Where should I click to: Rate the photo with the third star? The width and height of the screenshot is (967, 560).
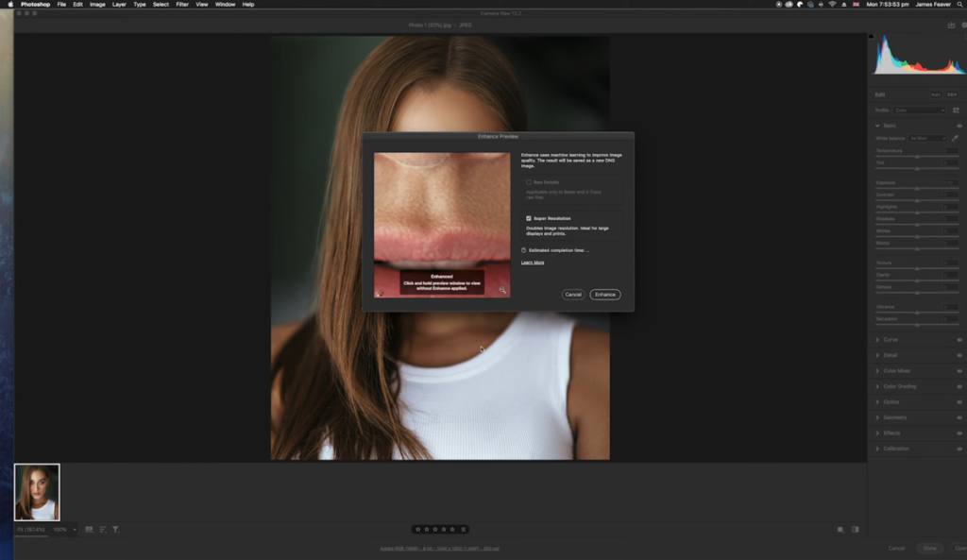click(x=435, y=529)
